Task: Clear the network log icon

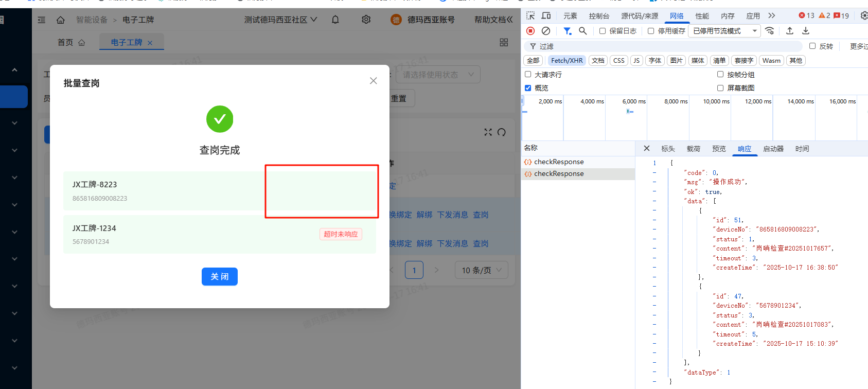Action: [x=546, y=31]
